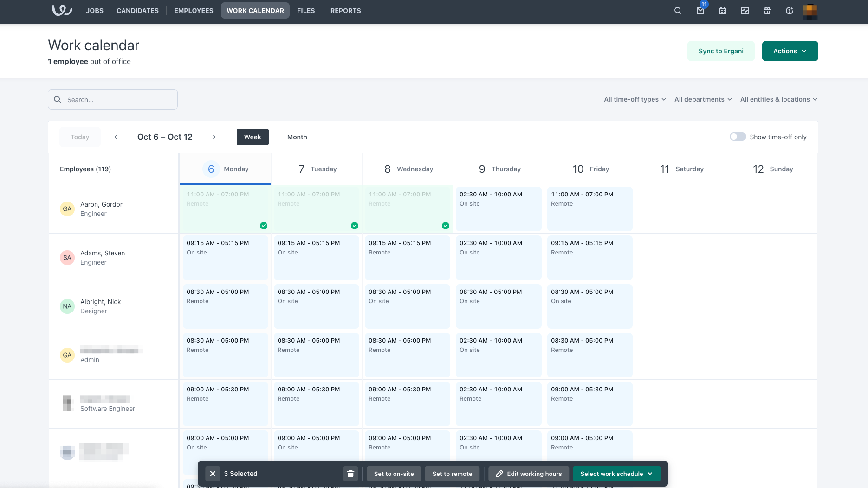
Task: Expand All departments filter
Action: (x=703, y=99)
